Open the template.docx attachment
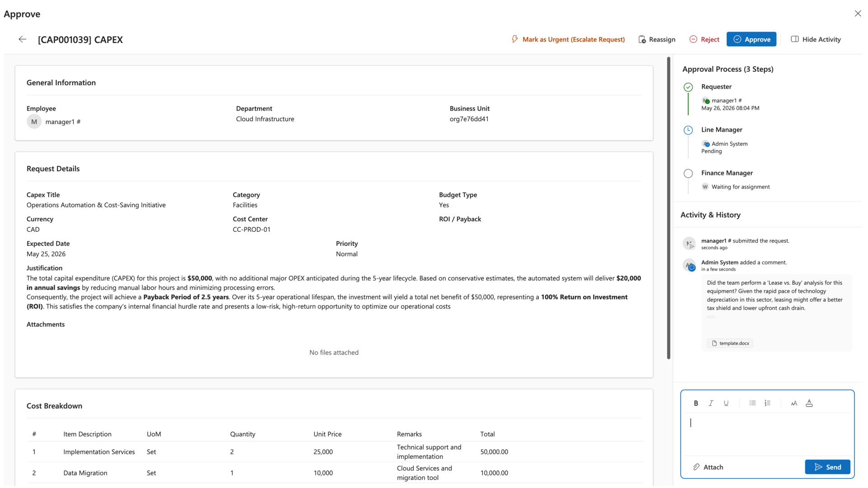Viewport: 868px width, 488px height. click(x=730, y=343)
